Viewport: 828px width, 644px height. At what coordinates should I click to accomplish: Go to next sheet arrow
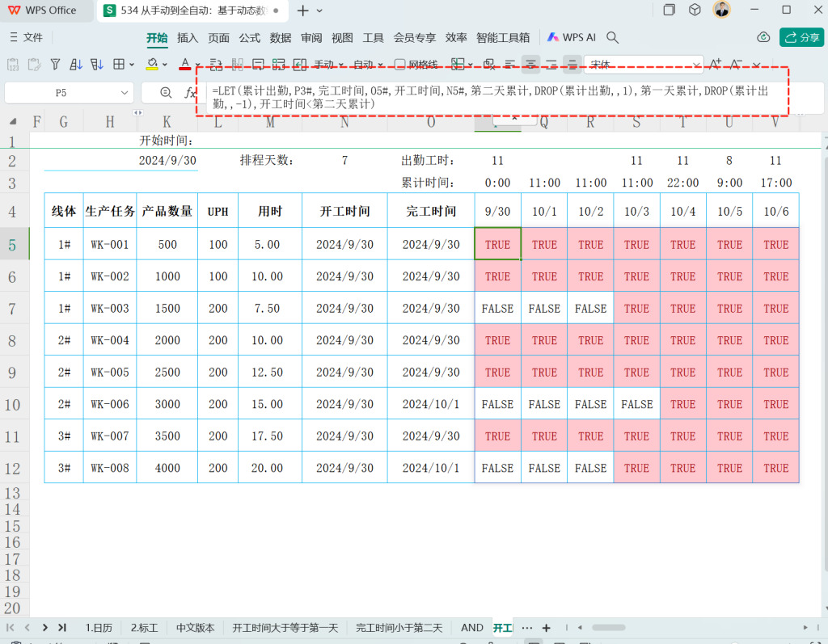point(45,628)
